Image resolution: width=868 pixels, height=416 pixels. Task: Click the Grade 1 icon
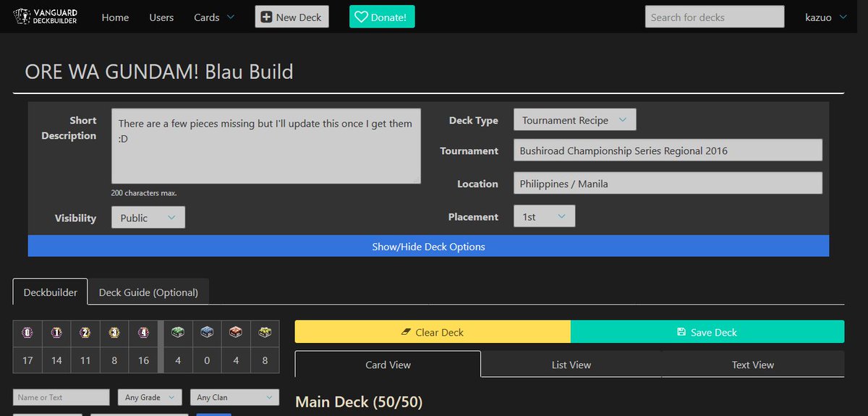point(56,333)
